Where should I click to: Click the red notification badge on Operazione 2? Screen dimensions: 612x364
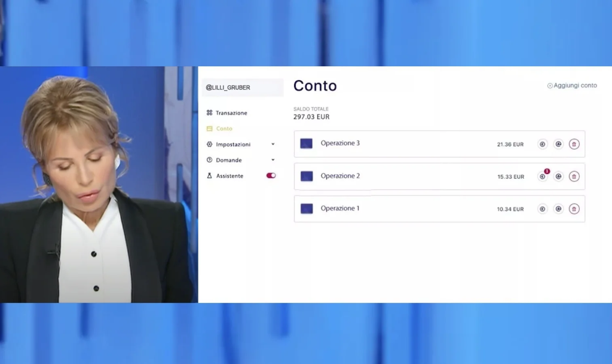[x=547, y=172]
